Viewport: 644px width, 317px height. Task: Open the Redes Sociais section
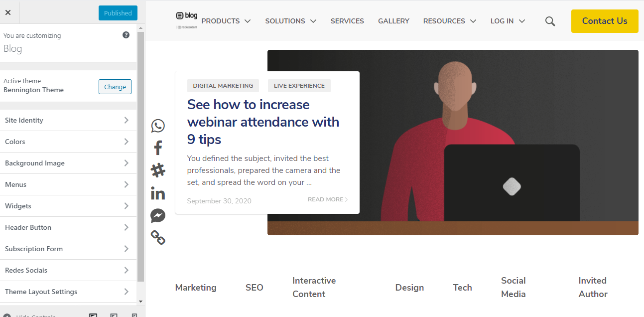point(68,270)
